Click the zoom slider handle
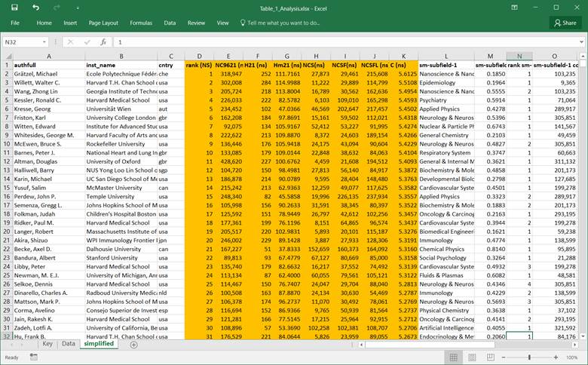The height and width of the screenshot is (365, 588). tap(529, 357)
